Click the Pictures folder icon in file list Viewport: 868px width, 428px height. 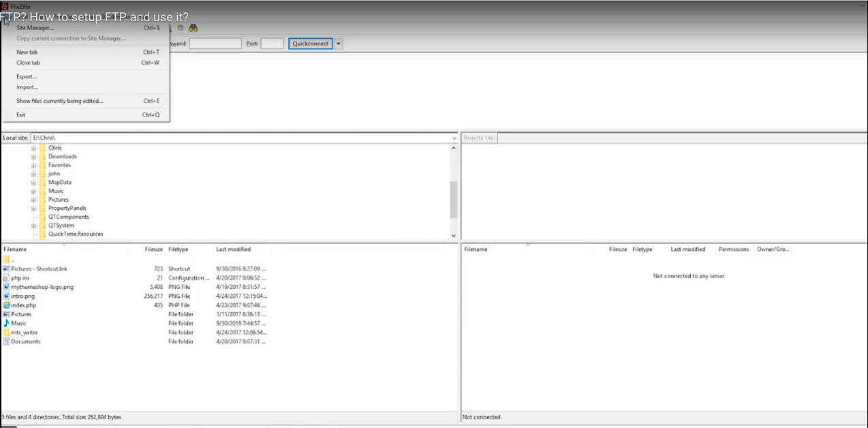click(x=7, y=314)
